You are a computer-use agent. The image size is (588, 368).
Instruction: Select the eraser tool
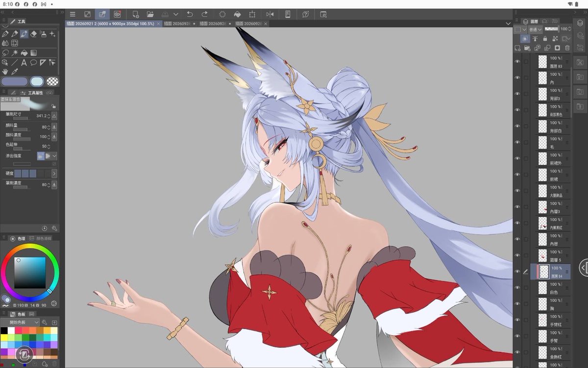tap(33, 34)
